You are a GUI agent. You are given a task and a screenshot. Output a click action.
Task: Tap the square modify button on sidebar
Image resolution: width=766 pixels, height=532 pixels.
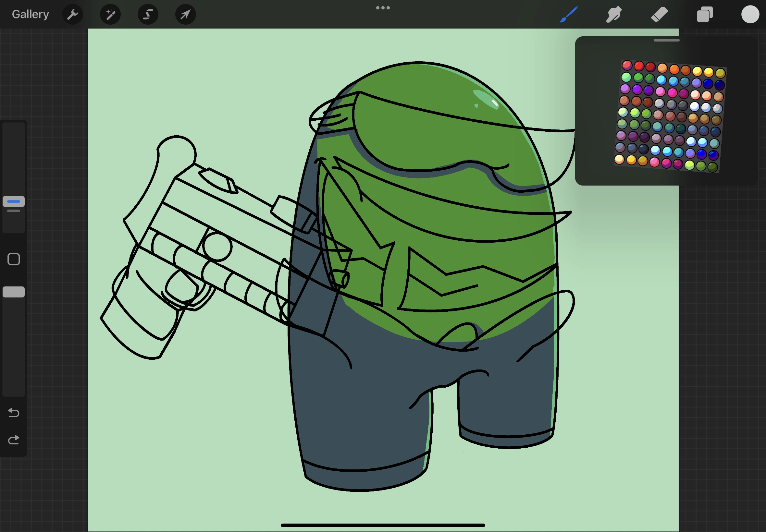13,259
